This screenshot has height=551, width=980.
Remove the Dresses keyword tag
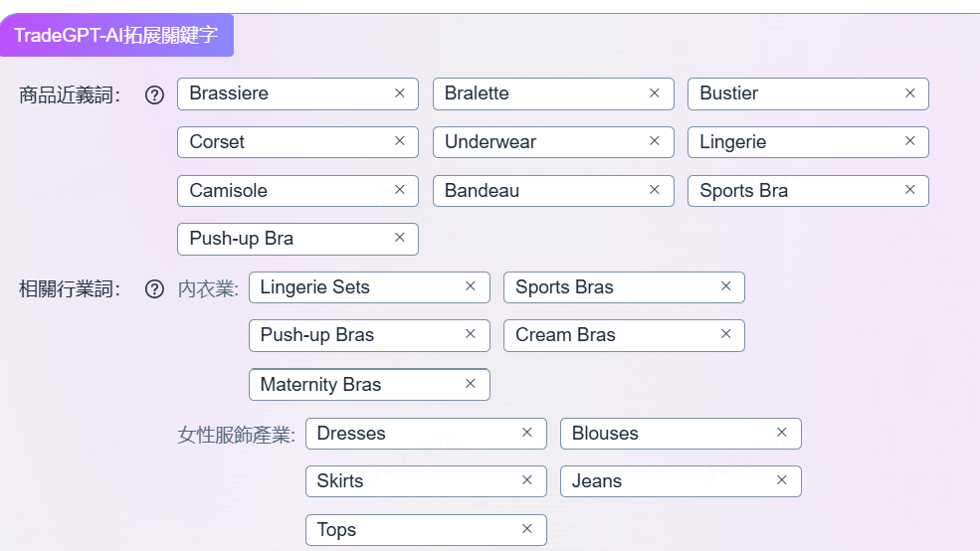coord(527,433)
